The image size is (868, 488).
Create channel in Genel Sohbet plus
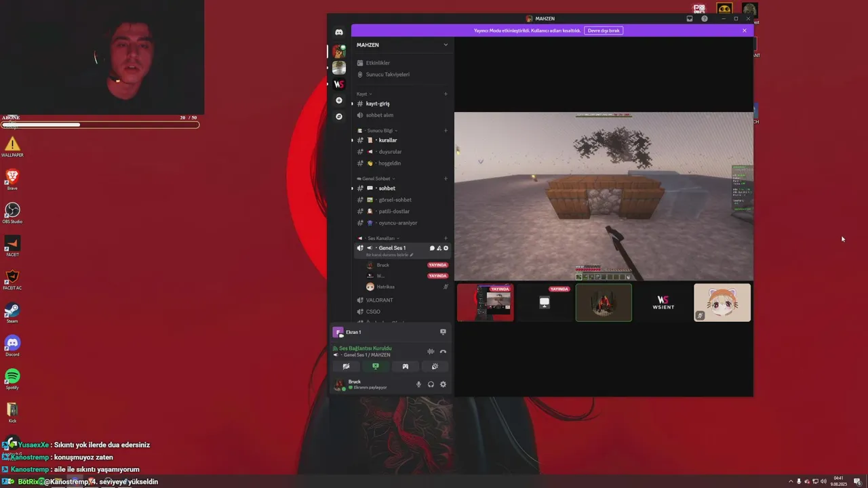pyautogui.click(x=446, y=179)
